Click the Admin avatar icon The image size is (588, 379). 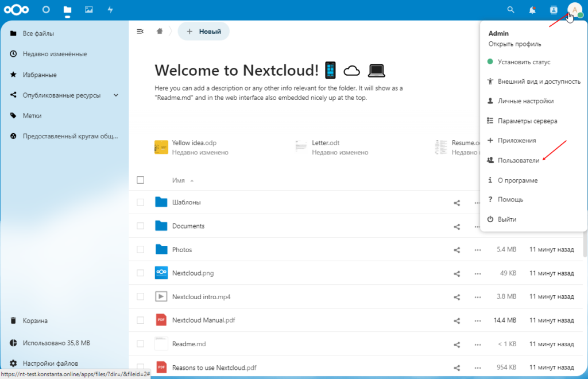[574, 10]
